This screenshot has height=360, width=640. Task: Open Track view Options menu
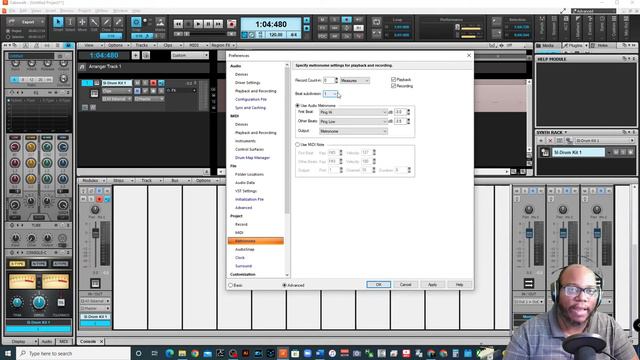click(x=116, y=45)
